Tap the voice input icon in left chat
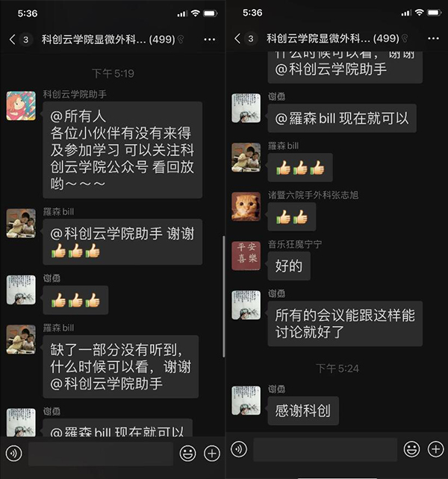The image size is (448, 479). click(13, 454)
